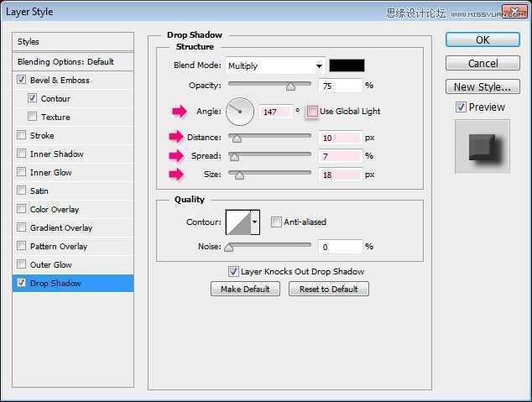Click the Spread slider handle
The height and width of the screenshot is (402, 532).
(x=234, y=157)
